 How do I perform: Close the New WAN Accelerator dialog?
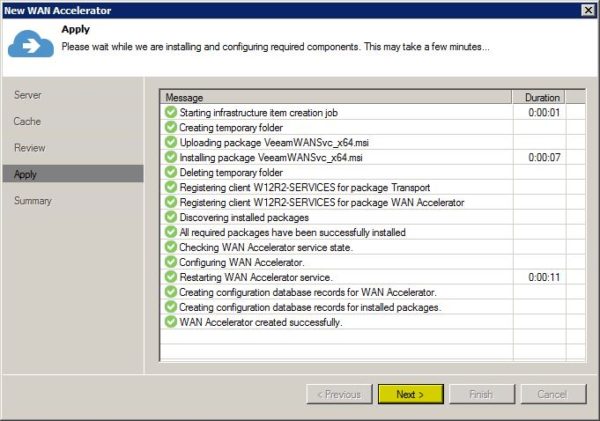point(588,10)
